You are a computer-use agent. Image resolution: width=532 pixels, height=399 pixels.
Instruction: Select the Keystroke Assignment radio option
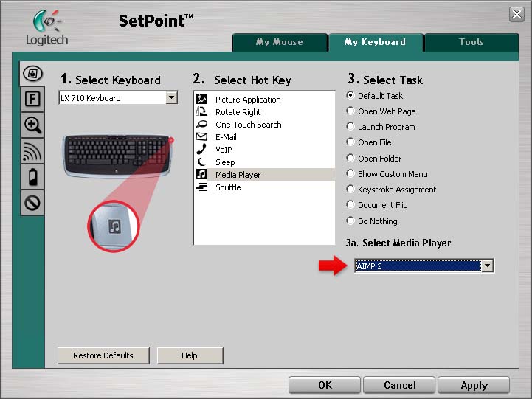(x=350, y=190)
